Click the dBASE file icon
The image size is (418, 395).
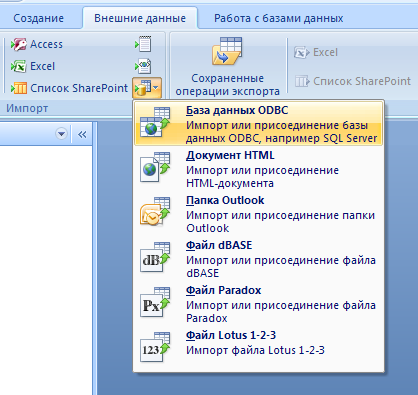point(155,257)
